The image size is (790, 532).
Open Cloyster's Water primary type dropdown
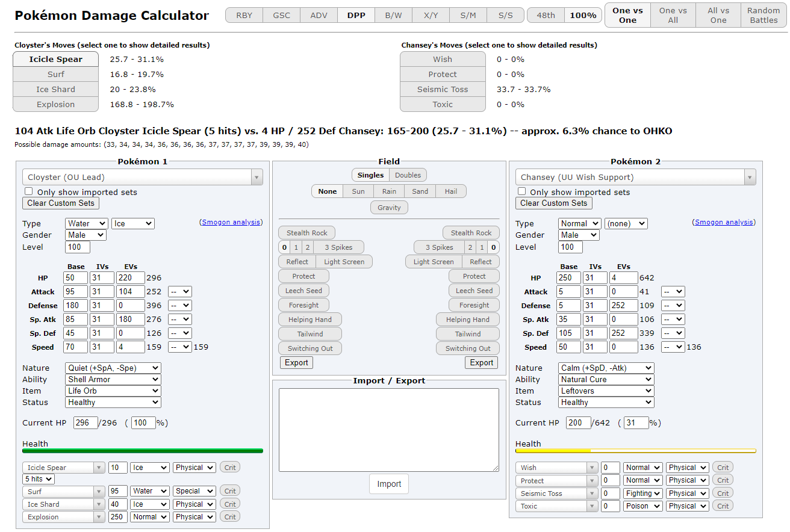(87, 223)
